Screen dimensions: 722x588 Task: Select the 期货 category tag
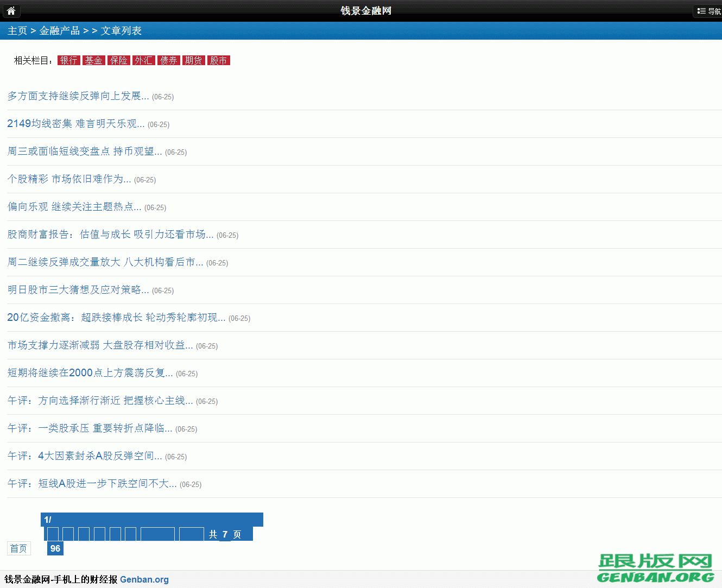click(x=193, y=60)
